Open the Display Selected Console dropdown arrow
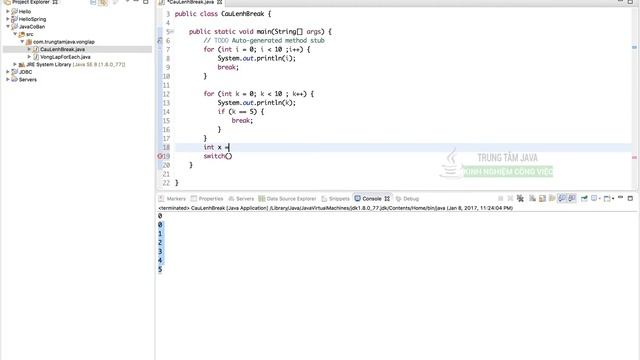This screenshot has height=360, width=640. click(600, 198)
